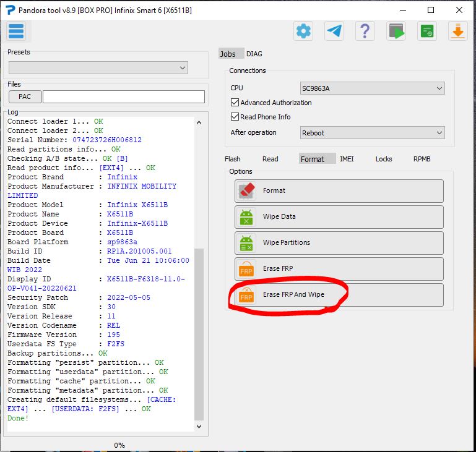
Task: Click the PAC file button
Action: pos(25,96)
